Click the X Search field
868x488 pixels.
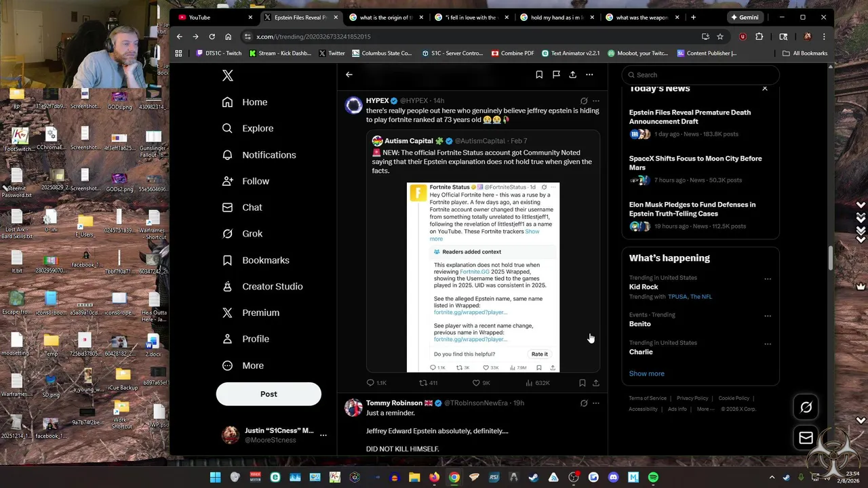(x=699, y=75)
